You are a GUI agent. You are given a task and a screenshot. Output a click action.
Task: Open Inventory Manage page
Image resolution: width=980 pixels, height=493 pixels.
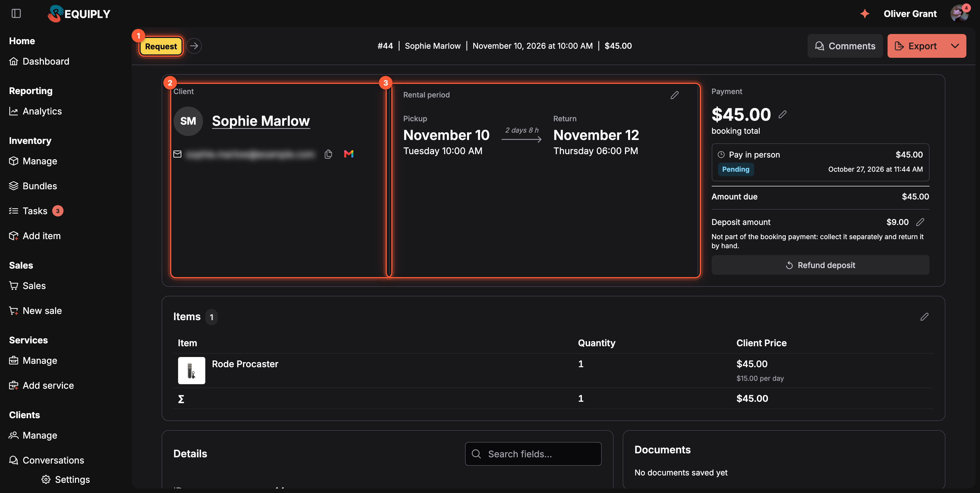point(33,161)
